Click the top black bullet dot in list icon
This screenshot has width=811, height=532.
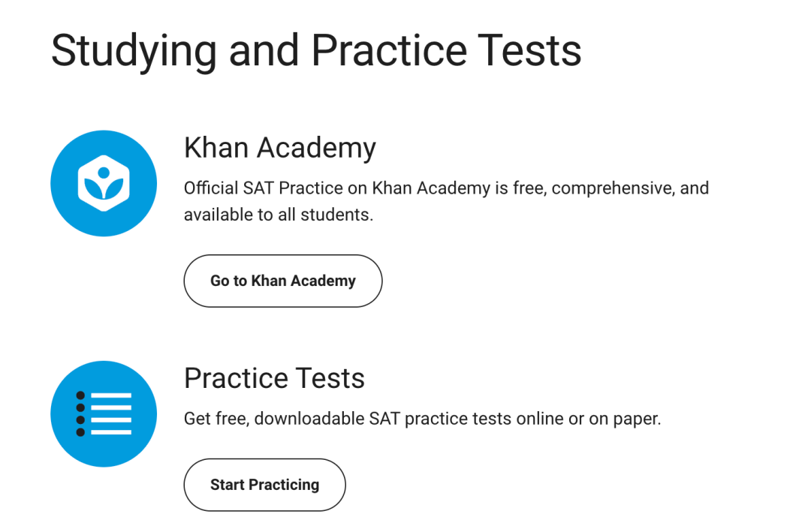coord(80,395)
